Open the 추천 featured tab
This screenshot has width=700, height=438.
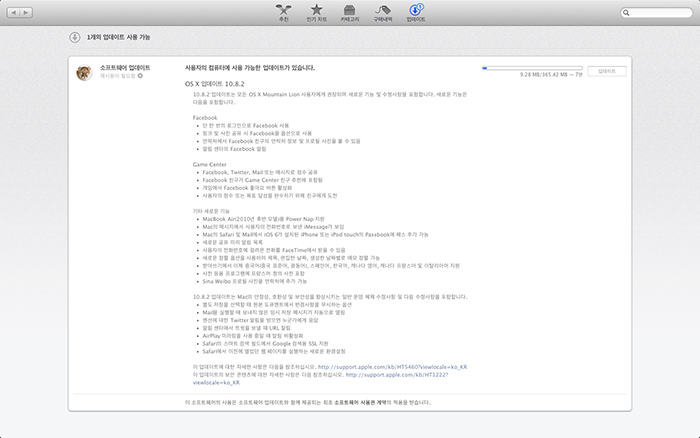click(x=283, y=13)
